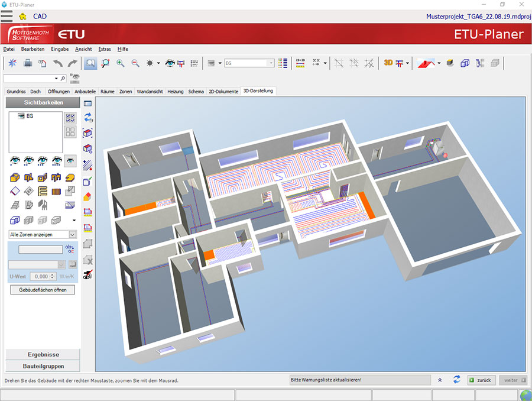The width and height of the screenshot is (532, 401).
Task: Switch to the 2D-Dokumente tab
Action: pos(223,91)
